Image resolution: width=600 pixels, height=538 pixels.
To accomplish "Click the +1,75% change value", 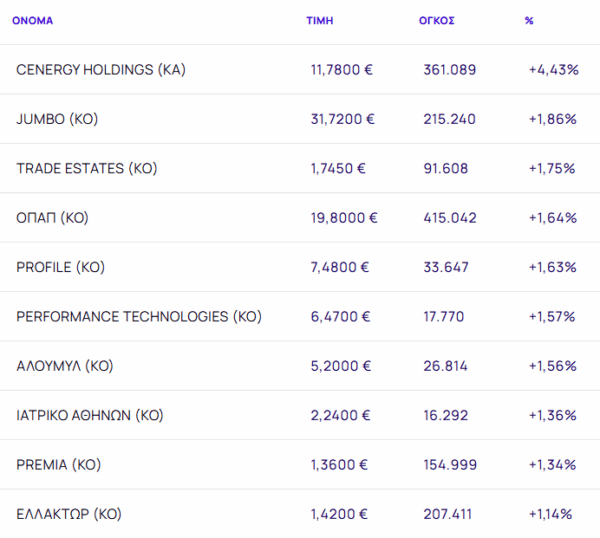I will [552, 168].
